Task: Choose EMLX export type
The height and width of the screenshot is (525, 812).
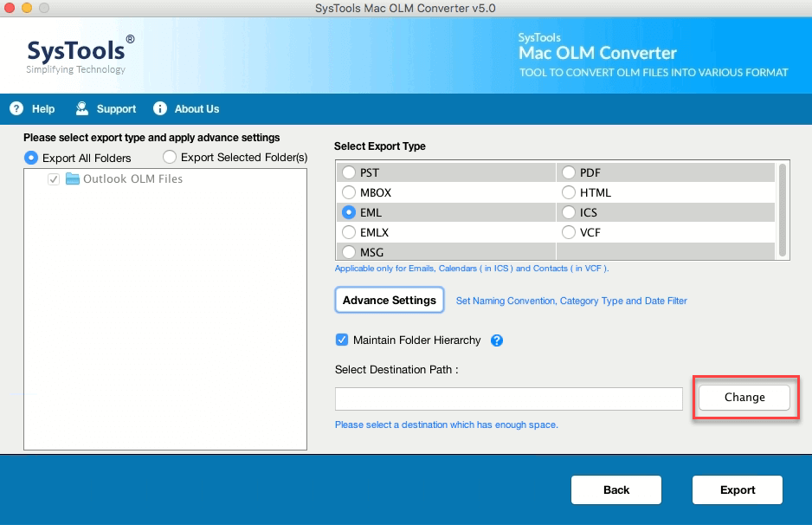Action: pyautogui.click(x=349, y=232)
